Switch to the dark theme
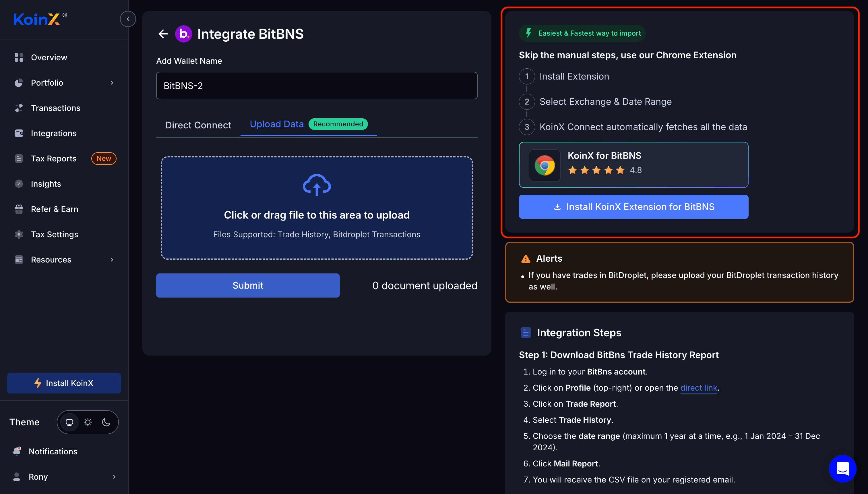 pyautogui.click(x=106, y=422)
